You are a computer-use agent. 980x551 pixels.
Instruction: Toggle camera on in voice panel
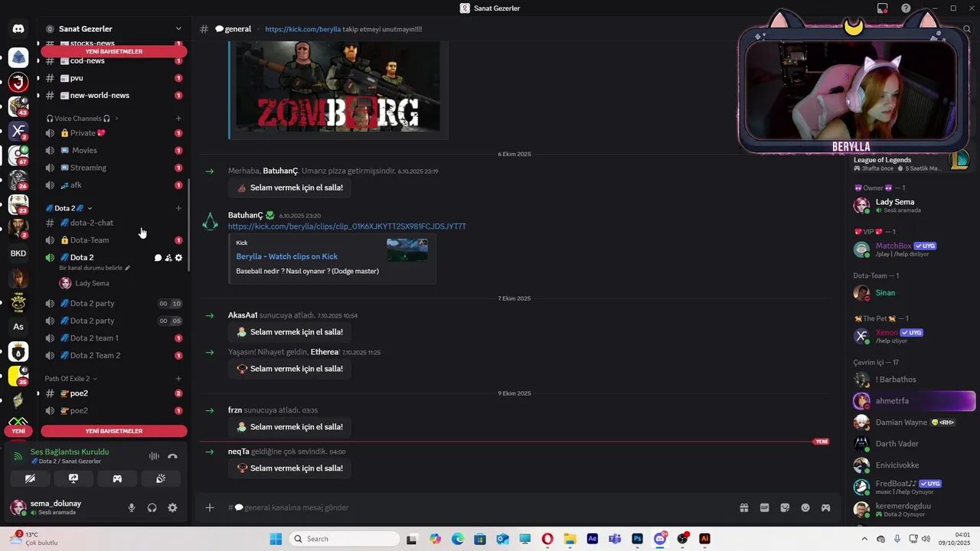pyautogui.click(x=30, y=478)
